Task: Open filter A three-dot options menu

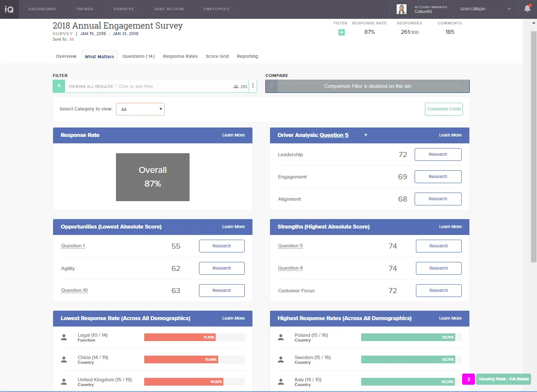Action: 253,86
